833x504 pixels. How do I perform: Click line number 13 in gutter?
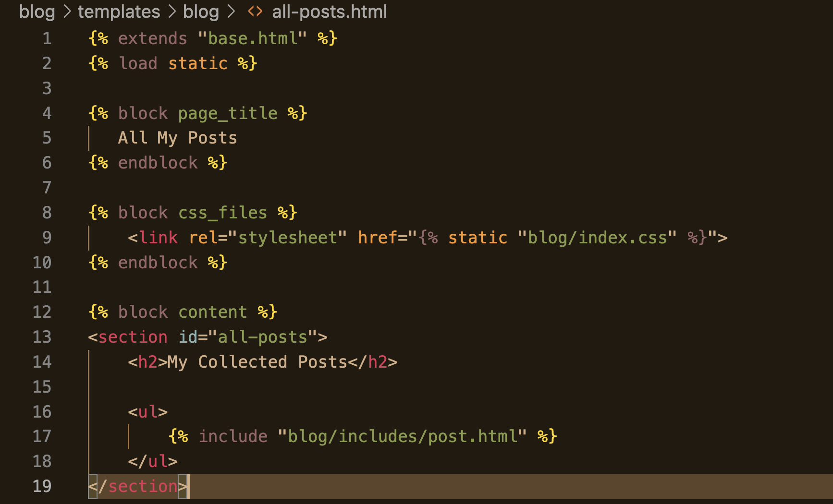click(x=42, y=337)
